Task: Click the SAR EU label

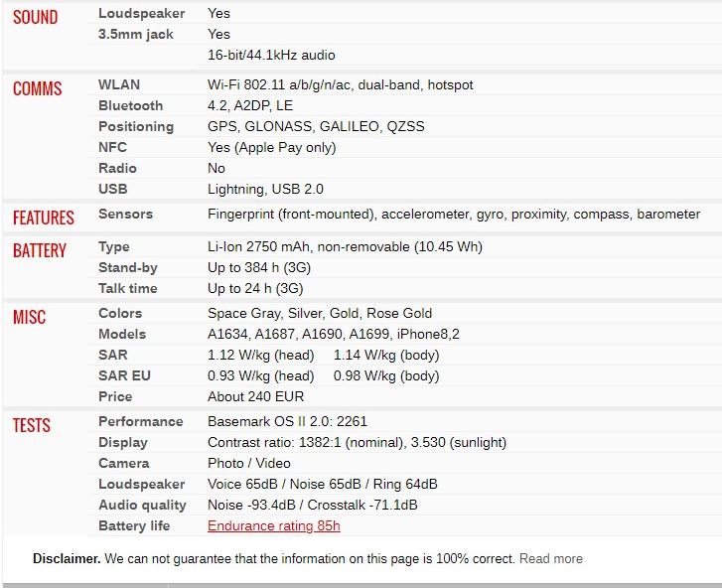Action: tap(124, 375)
